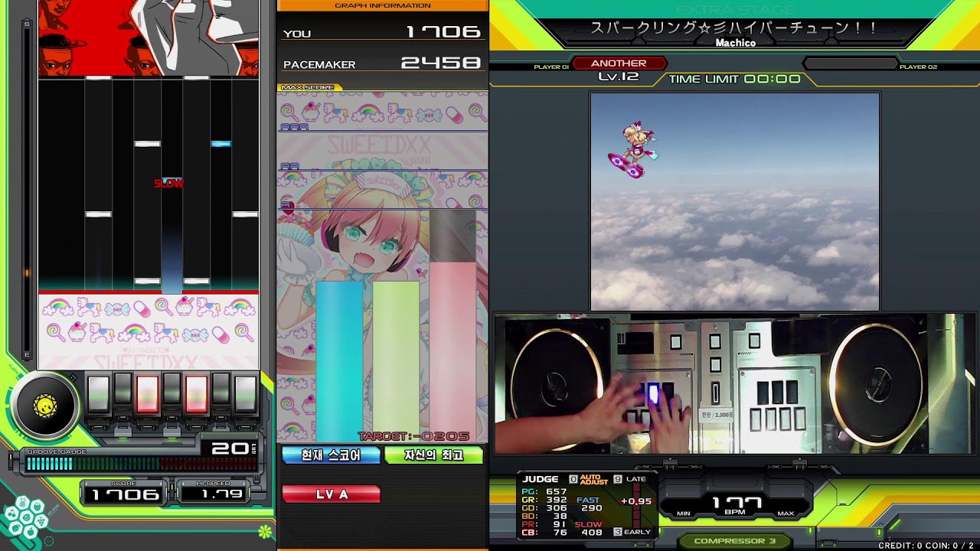Click the +0.95 timing offset meter

635,502
